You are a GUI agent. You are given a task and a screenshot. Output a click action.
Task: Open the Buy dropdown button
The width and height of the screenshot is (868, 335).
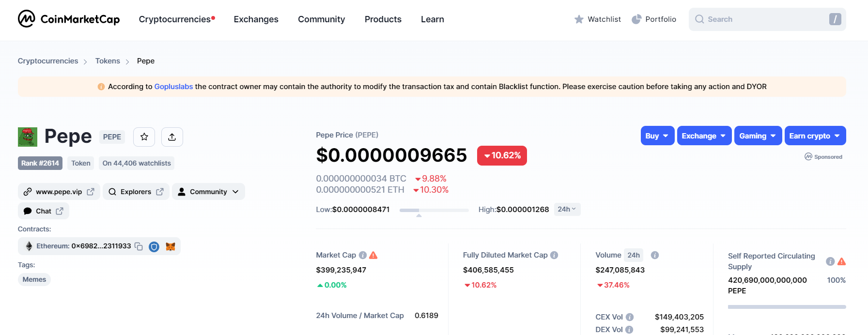(657, 136)
